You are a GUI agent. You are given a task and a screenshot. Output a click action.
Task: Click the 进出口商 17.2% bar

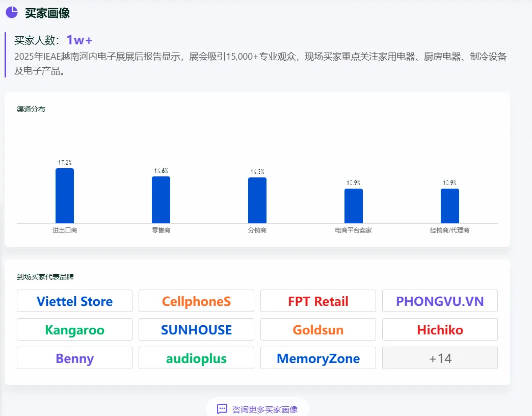[65, 196]
